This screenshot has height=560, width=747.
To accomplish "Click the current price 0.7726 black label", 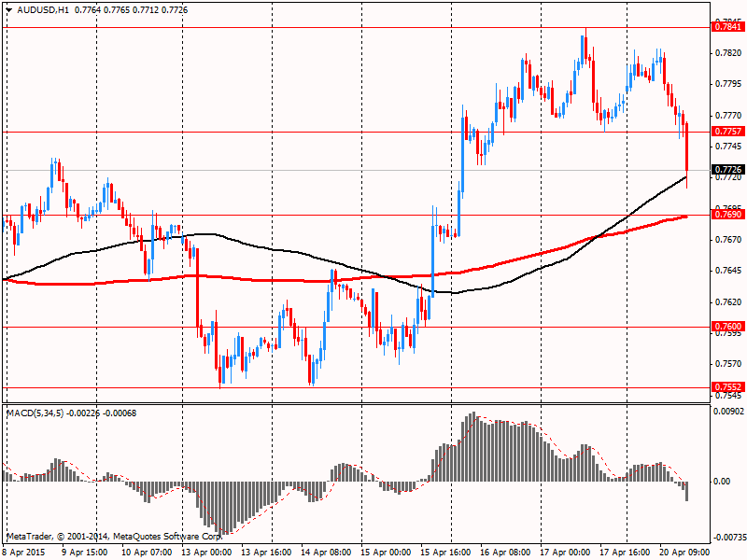I will pyautogui.click(x=728, y=170).
